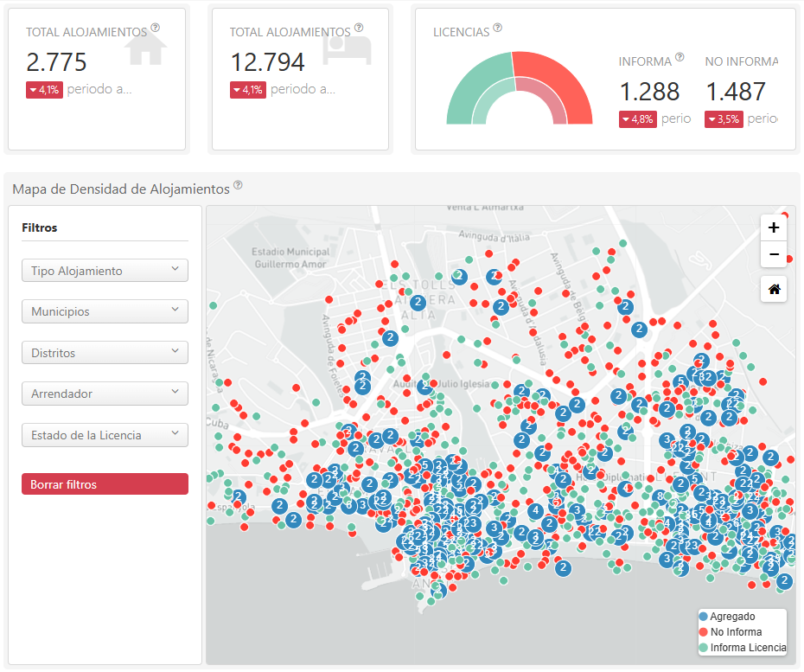Screen dimensions: 804x672
Task: Expand the Municipios filter dropdown
Action: (105, 311)
